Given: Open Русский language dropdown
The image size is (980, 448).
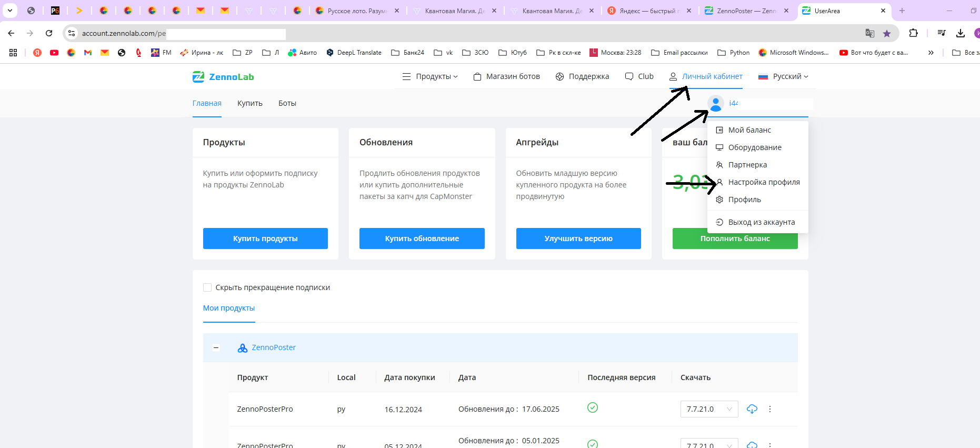Looking at the screenshot, I should (x=783, y=76).
